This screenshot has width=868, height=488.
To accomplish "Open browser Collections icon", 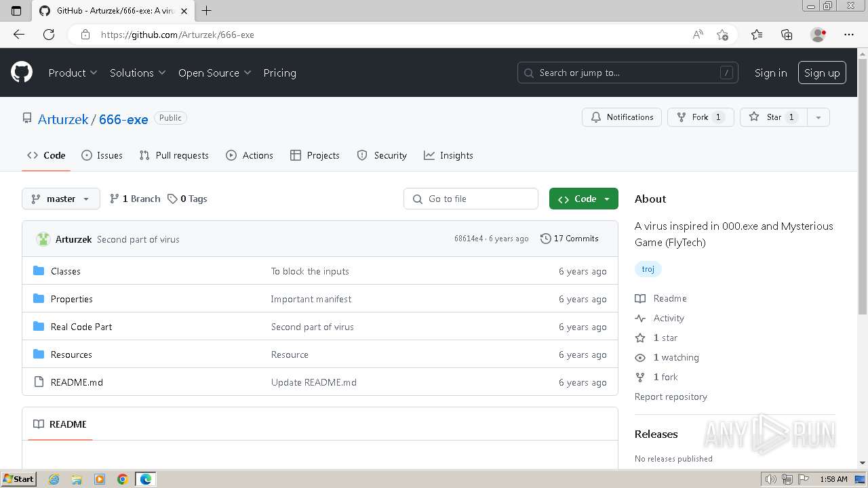I will pos(787,35).
